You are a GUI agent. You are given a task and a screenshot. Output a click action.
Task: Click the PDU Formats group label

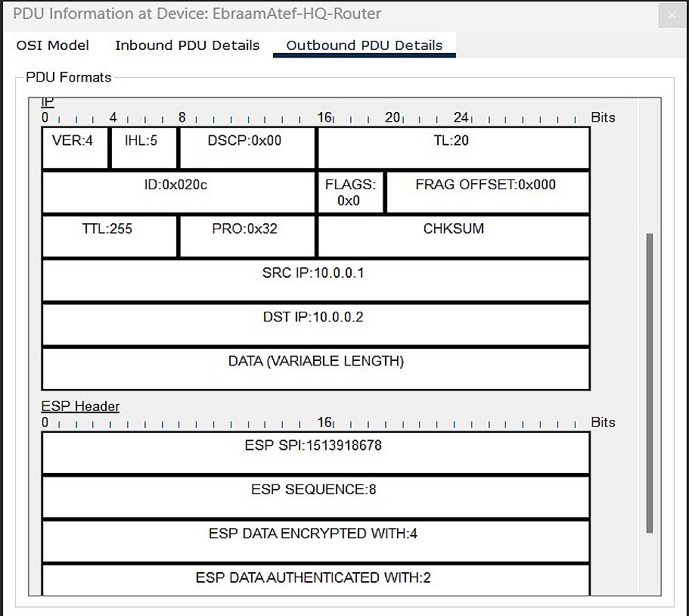click(69, 77)
